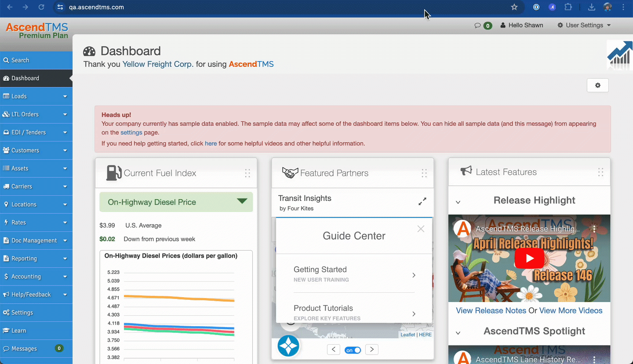The width and height of the screenshot is (633, 364).
Task: Open the View More Videos link
Action: coord(571,311)
